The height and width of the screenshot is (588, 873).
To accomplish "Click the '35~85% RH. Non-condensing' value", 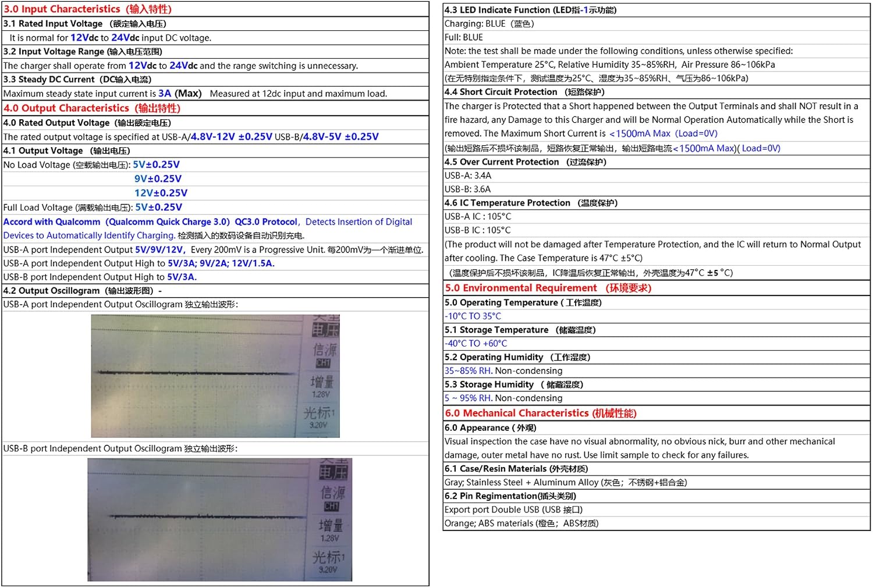I will pyautogui.click(x=503, y=371).
